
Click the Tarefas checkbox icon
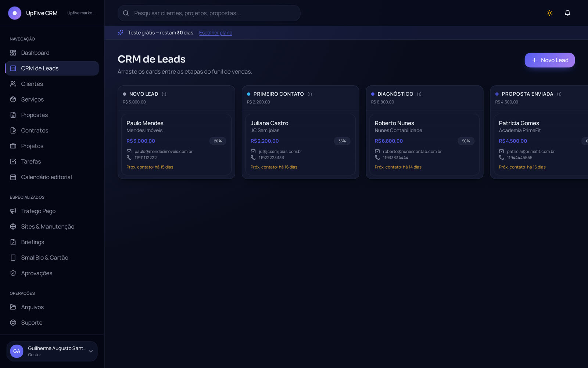pos(13,162)
